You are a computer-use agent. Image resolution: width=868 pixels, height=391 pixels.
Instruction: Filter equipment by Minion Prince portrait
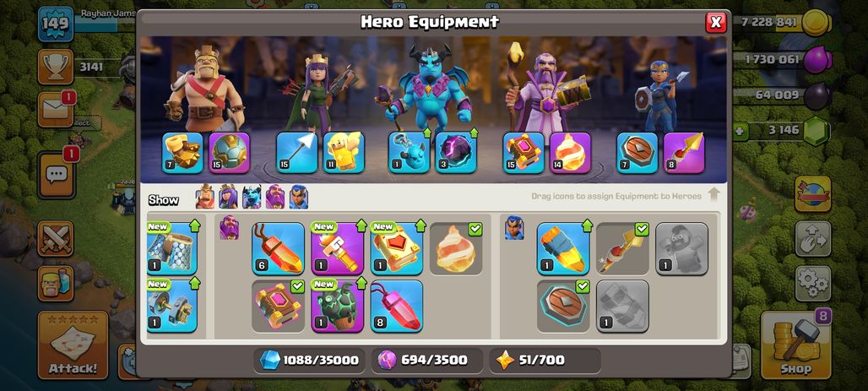click(x=252, y=197)
